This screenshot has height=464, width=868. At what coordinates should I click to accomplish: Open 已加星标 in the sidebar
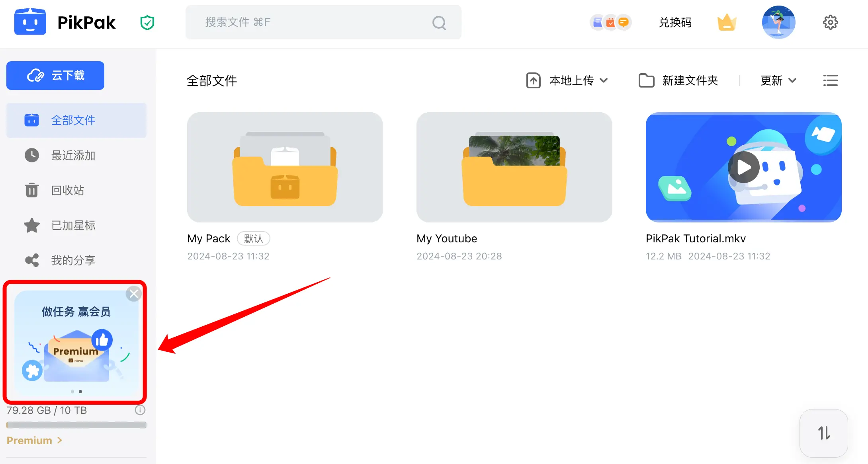pyautogui.click(x=76, y=225)
